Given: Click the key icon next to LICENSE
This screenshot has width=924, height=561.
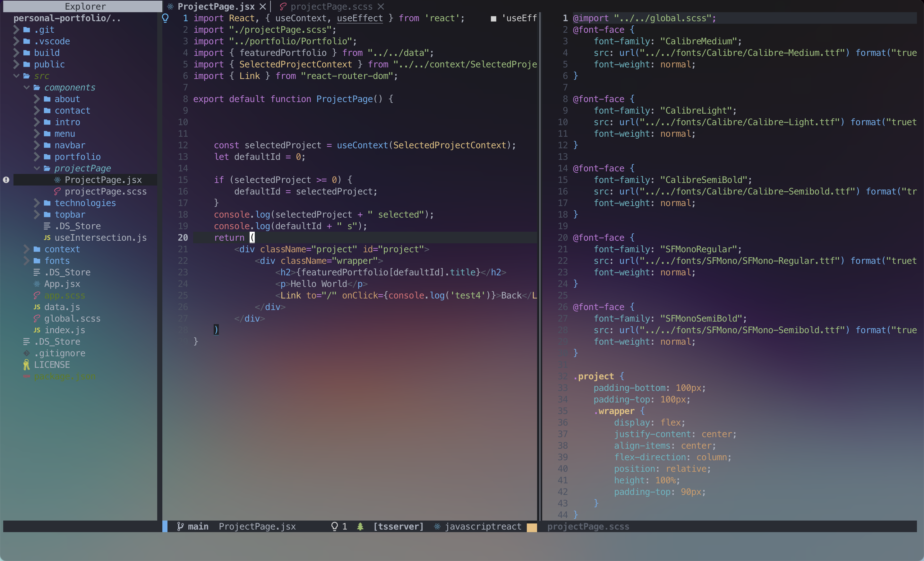Looking at the screenshot, I should click(26, 365).
